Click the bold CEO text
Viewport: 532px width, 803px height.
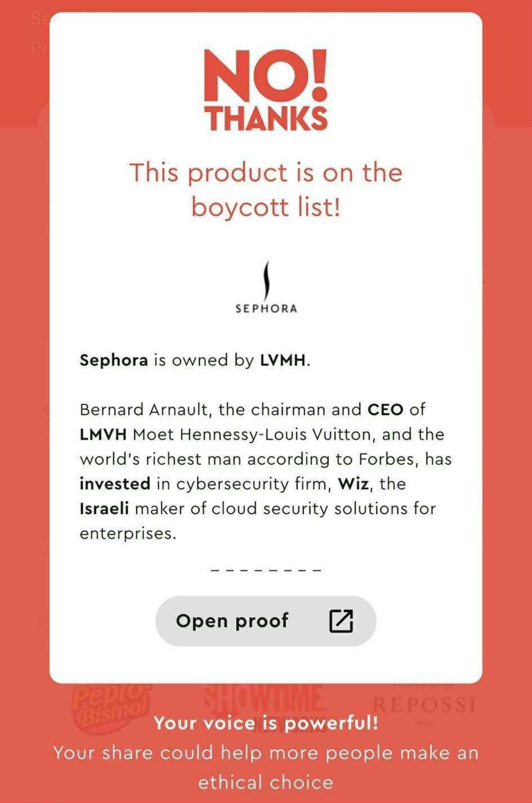[x=386, y=410]
